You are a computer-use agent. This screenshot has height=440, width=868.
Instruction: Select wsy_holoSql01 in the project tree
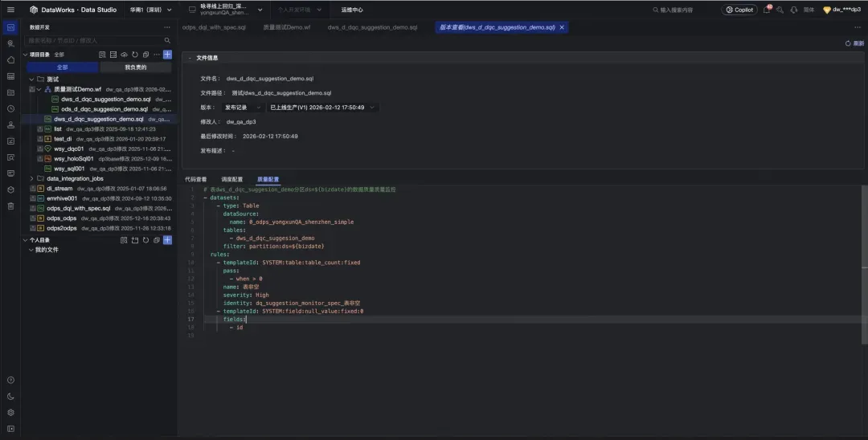74,158
